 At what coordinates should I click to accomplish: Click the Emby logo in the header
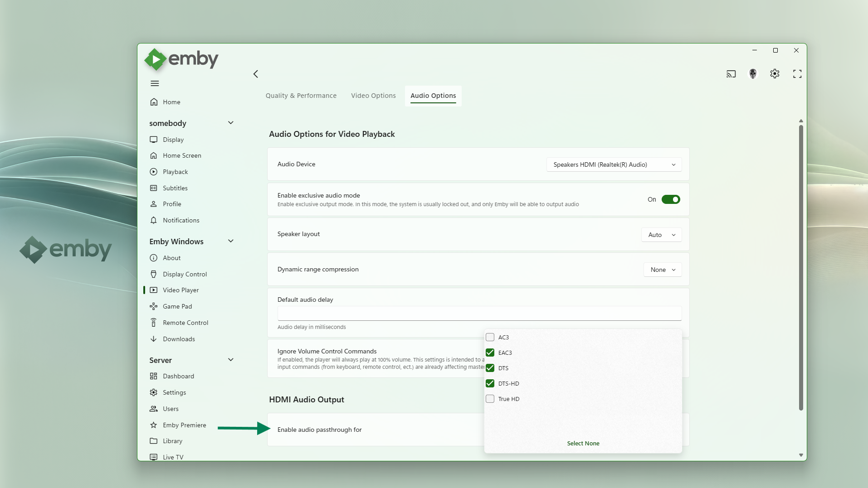pyautogui.click(x=181, y=59)
